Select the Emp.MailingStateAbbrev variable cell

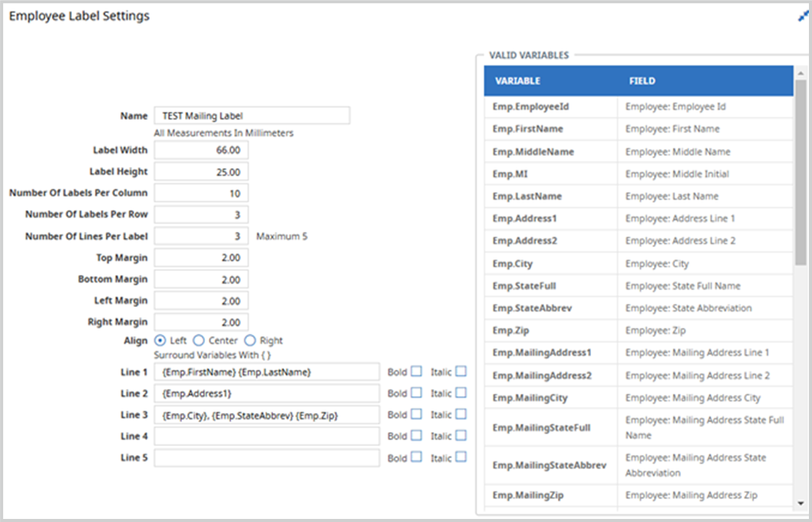pyautogui.click(x=551, y=465)
